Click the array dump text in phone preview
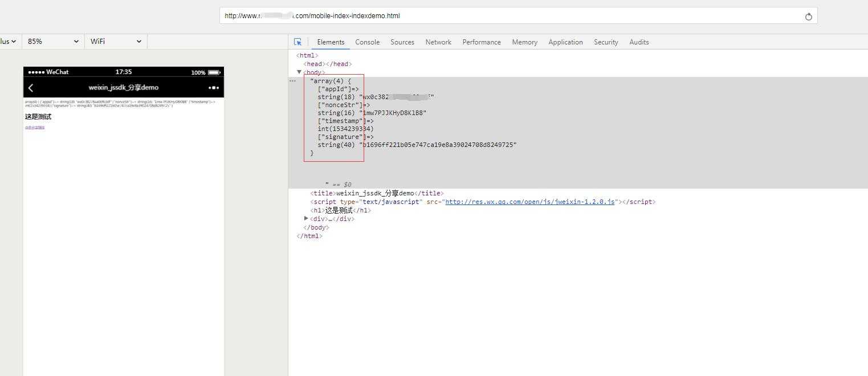 120,104
